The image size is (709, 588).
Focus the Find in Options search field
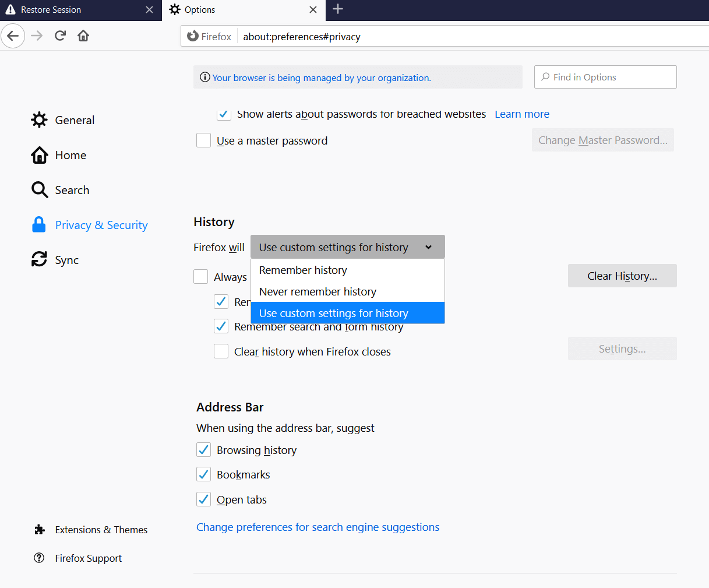point(605,77)
